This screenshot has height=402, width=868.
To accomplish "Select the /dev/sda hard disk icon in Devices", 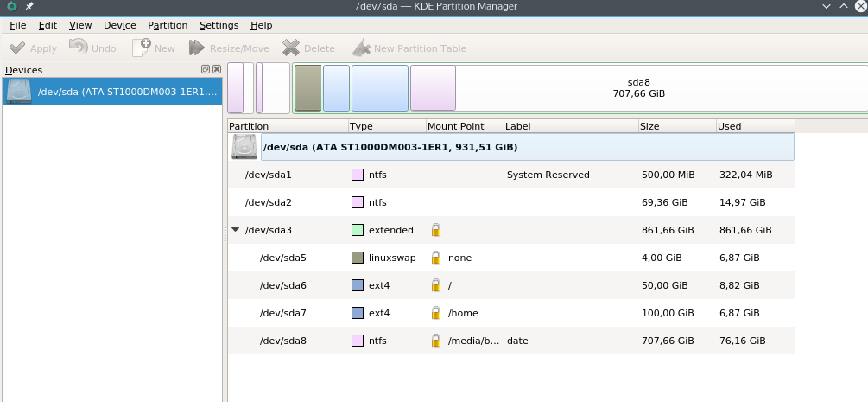I will click(x=19, y=92).
